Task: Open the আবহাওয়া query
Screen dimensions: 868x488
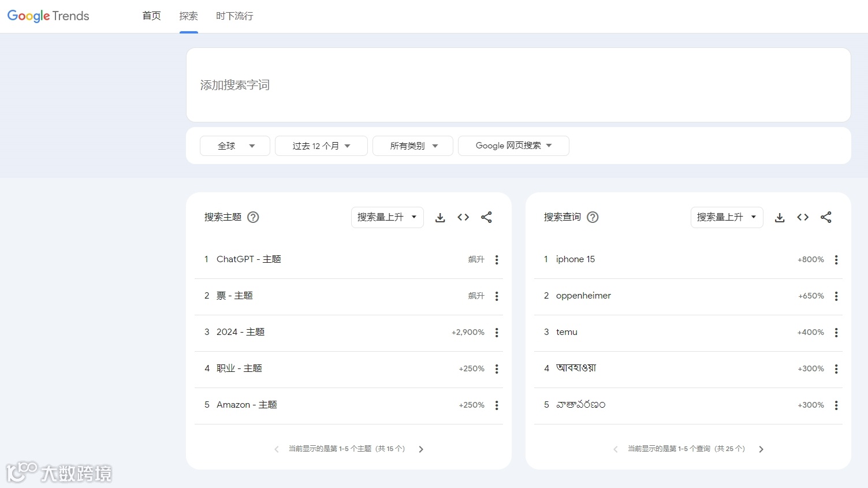Action: (576, 368)
